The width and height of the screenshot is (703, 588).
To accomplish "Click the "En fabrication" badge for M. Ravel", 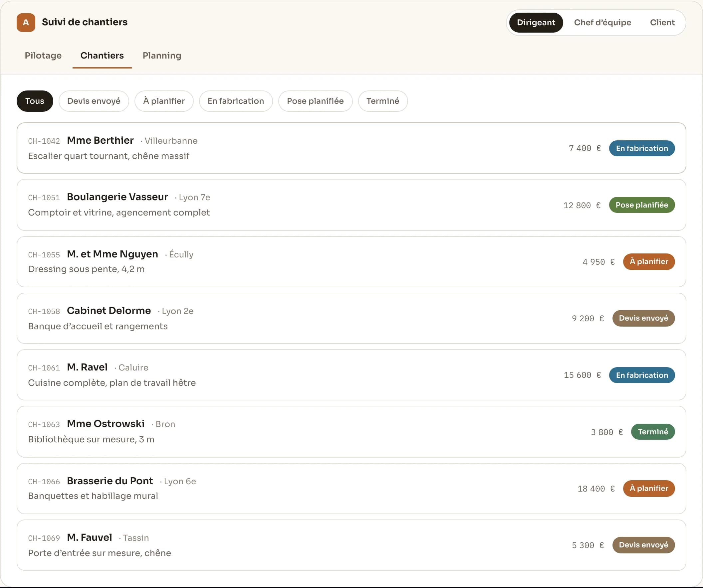I will click(x=641, y=375).
